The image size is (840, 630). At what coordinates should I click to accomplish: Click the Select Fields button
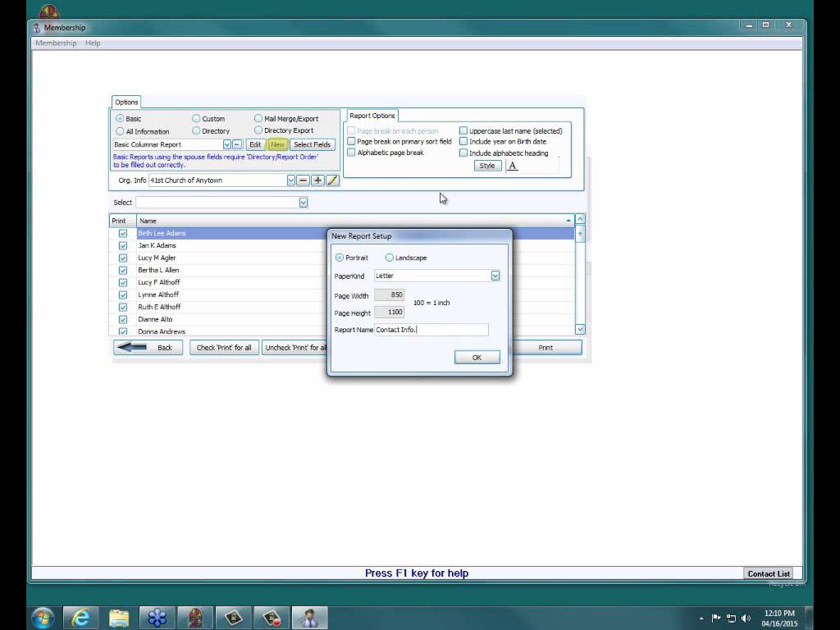click(x=312, y=144)
